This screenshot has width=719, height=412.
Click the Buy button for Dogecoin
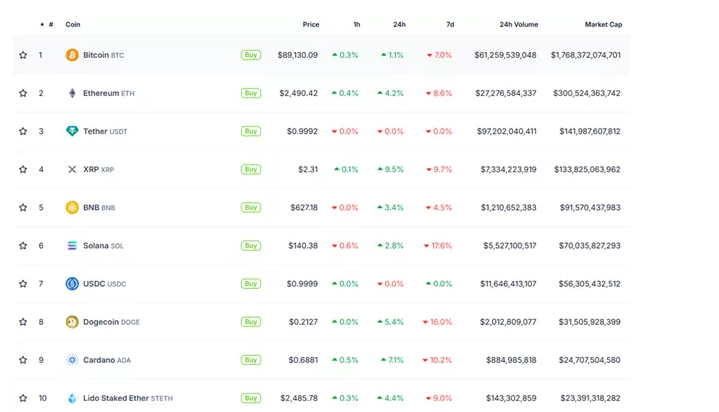click(x=251, y=322)
